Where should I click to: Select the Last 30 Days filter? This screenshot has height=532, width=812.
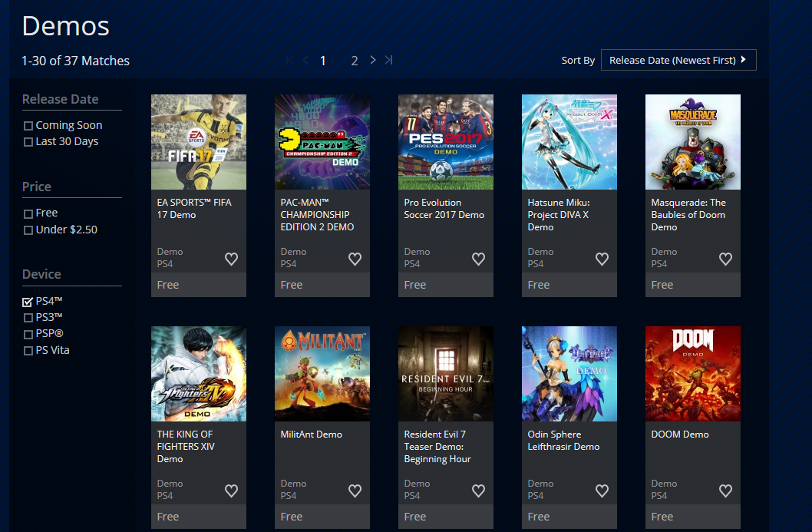[x=28, y=142]
